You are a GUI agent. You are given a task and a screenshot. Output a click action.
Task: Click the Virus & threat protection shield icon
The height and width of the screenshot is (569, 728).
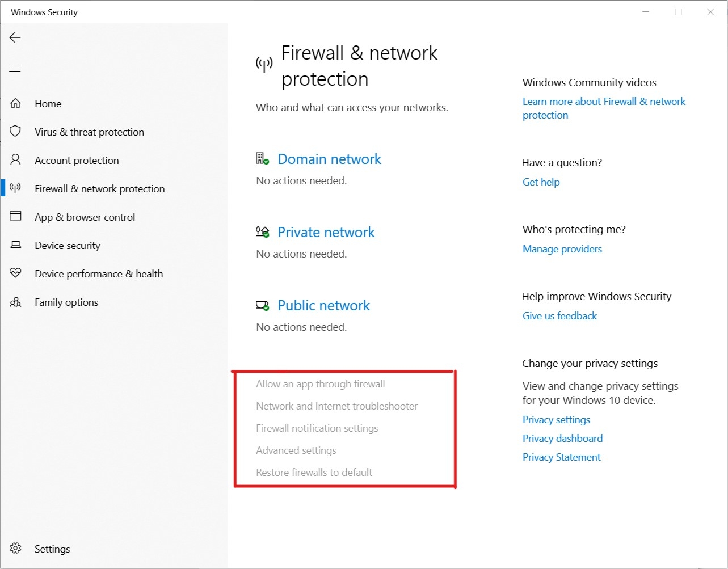click(x=15, y=132)
